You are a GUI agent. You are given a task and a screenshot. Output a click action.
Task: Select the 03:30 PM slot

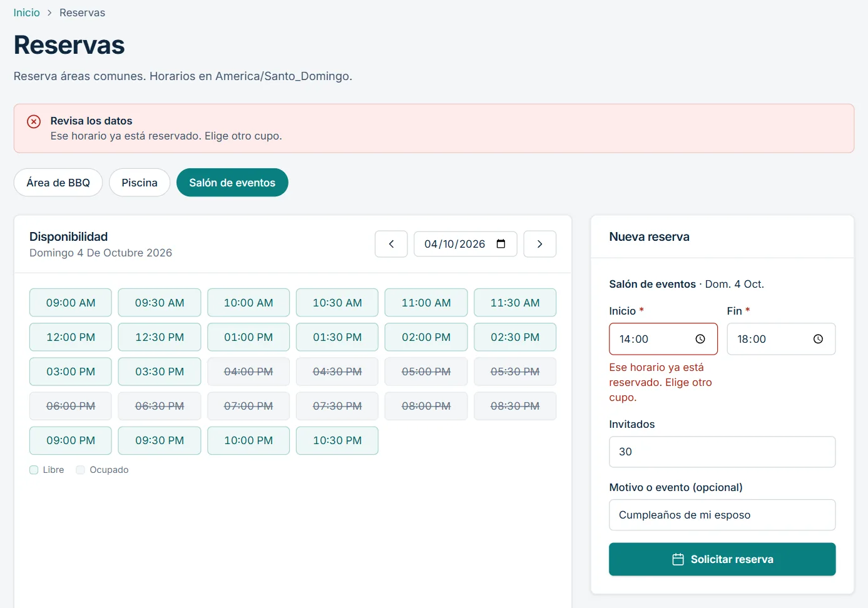pos(160,372)
